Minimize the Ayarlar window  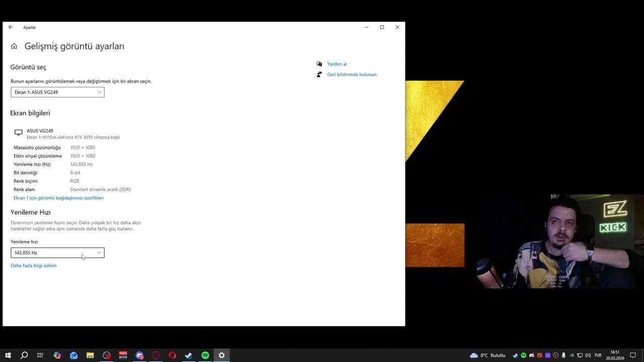click(x=367, y=27)
